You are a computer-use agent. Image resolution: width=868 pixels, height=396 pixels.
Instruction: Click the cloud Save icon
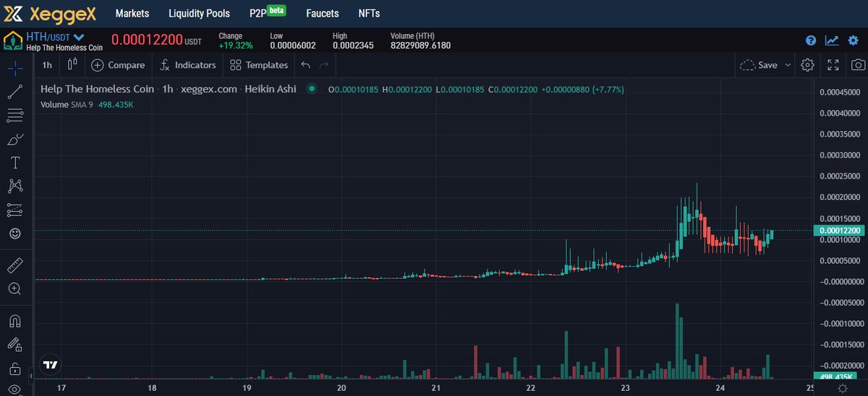(x=748, y=65)
